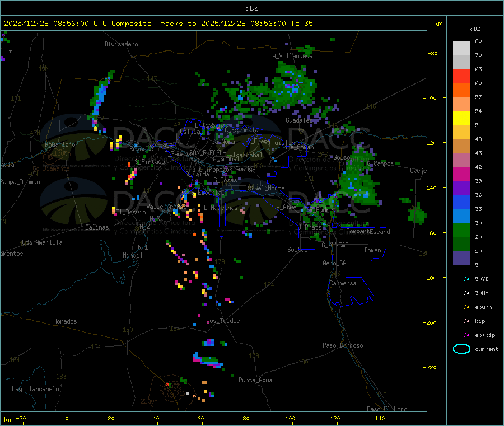Click the 'Aero_GA' map label
Screen dimensions: 504x426
[334, 263]
